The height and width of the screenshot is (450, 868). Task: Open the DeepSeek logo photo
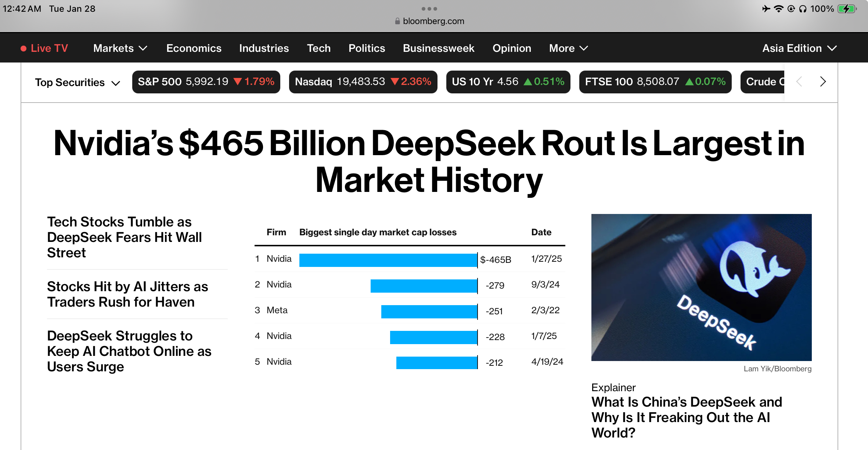(701, 287)
